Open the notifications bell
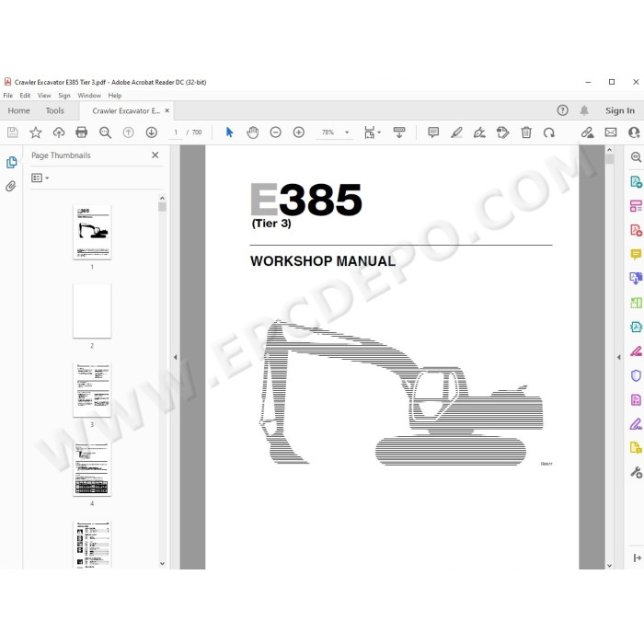The width and height of the screenshot is (644, 644). tap(584, 110)
